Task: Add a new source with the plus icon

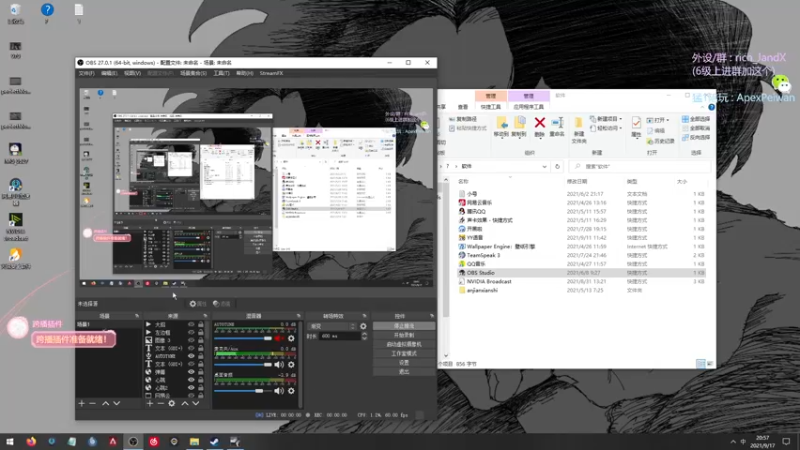Action: [x=149, y=404]
